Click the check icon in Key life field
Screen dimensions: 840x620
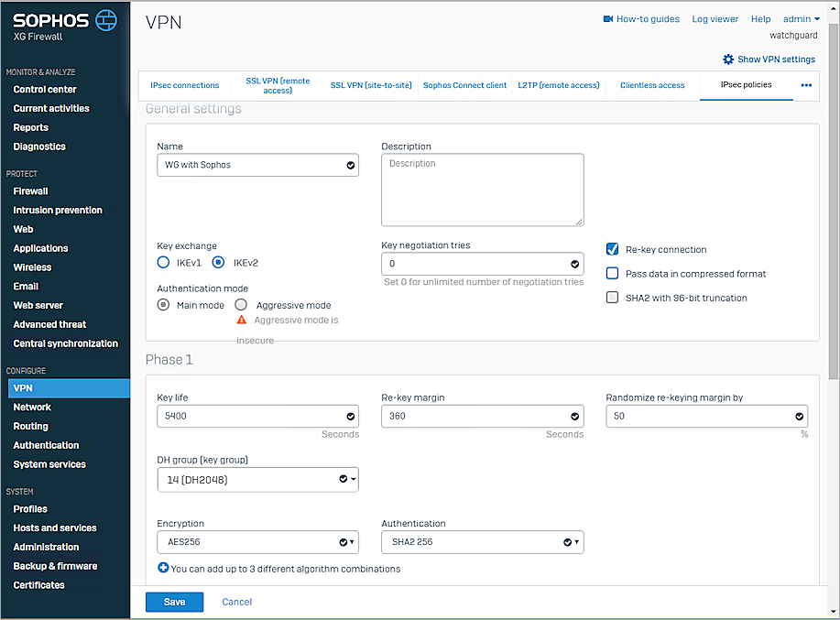[350, 416]
